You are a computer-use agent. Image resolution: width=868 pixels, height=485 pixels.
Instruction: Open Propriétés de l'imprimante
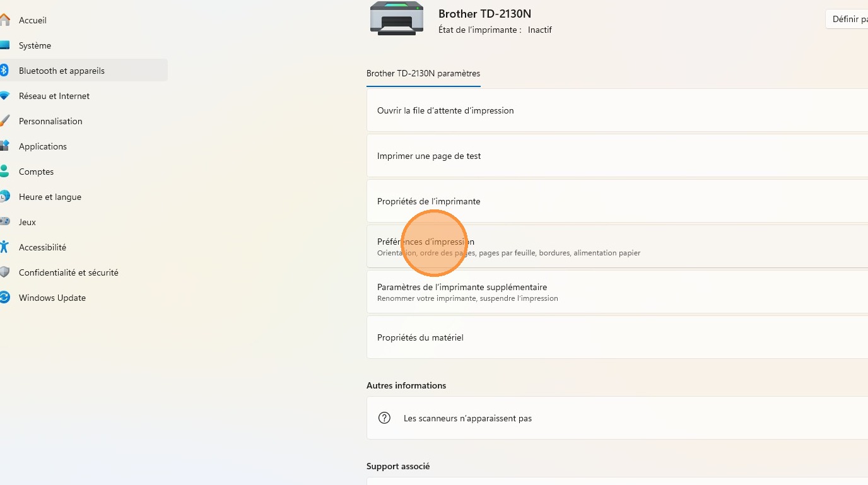(429, 201)
